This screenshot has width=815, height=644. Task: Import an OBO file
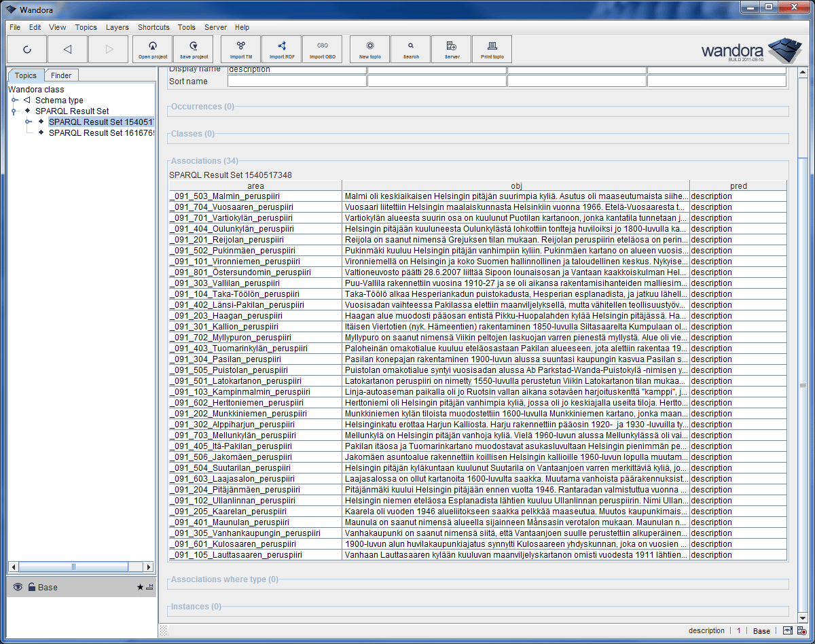click(323, 49)
